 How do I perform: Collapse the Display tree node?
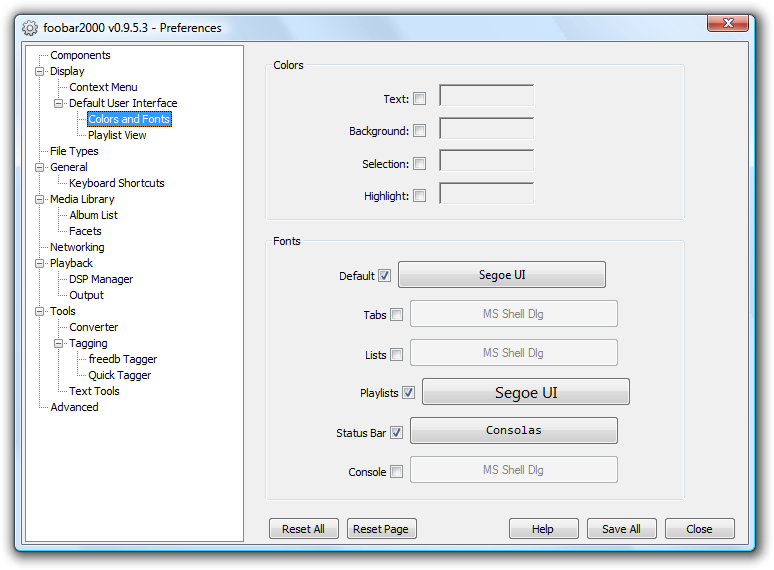click(x=40, y=72)
